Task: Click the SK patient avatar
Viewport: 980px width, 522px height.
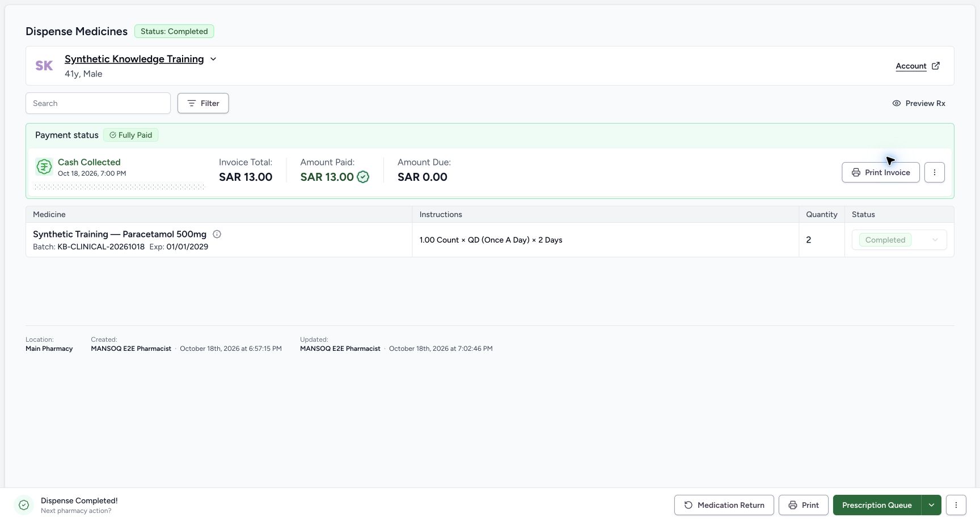Action: point(44,66)
